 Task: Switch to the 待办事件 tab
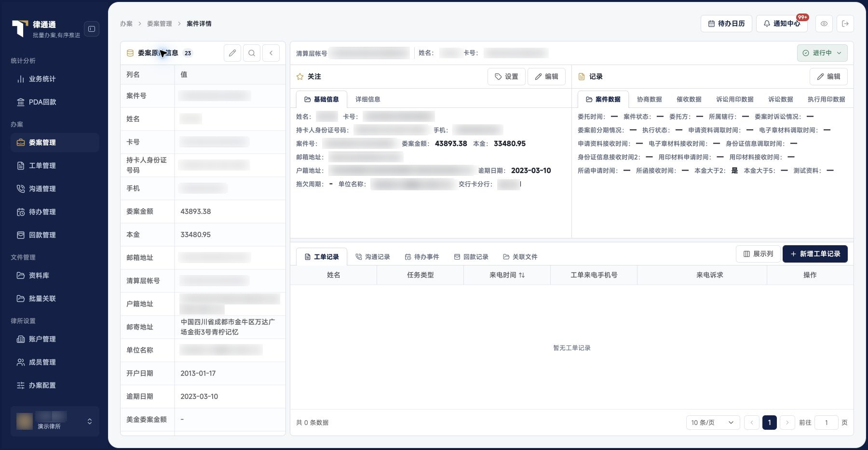(422, 257)
